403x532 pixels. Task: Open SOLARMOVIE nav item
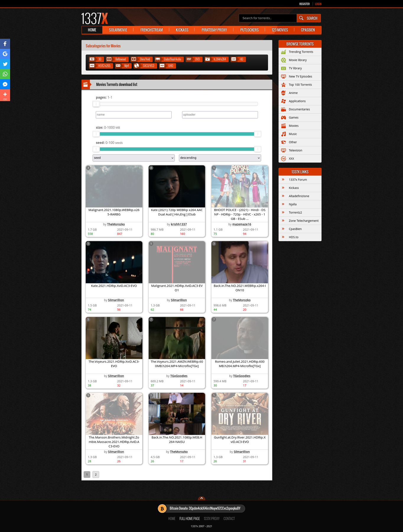pyautogui.click(x=118, y=30)
